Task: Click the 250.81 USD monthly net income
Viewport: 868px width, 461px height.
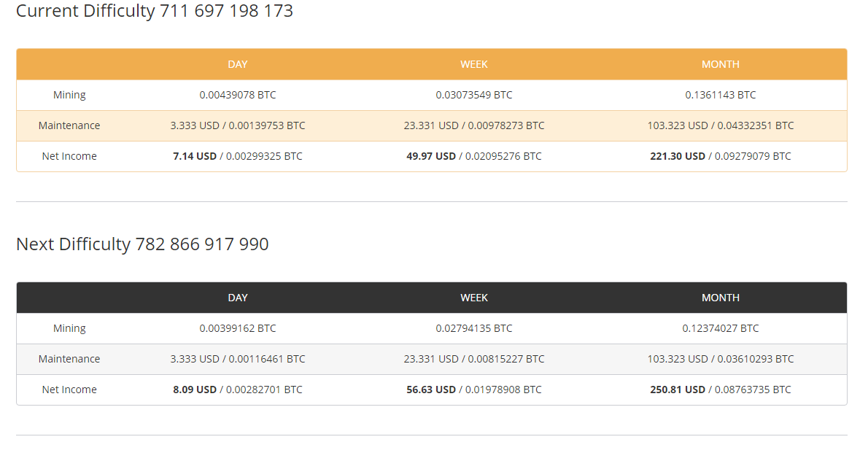Action: pos(678,390)
